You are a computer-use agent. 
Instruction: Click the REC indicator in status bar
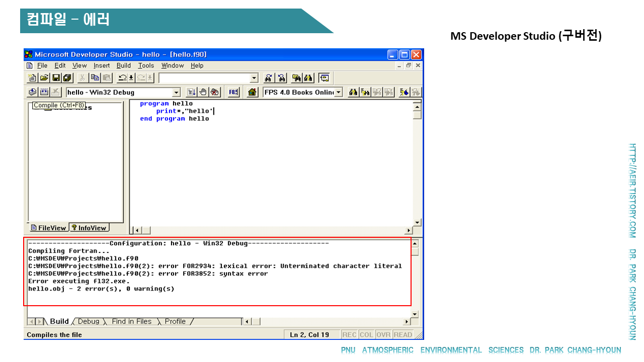tap(349, 335)
